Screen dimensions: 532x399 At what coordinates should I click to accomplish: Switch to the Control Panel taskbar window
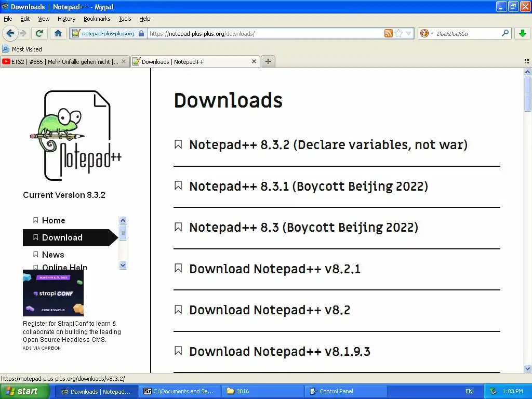tap(346, 392)
